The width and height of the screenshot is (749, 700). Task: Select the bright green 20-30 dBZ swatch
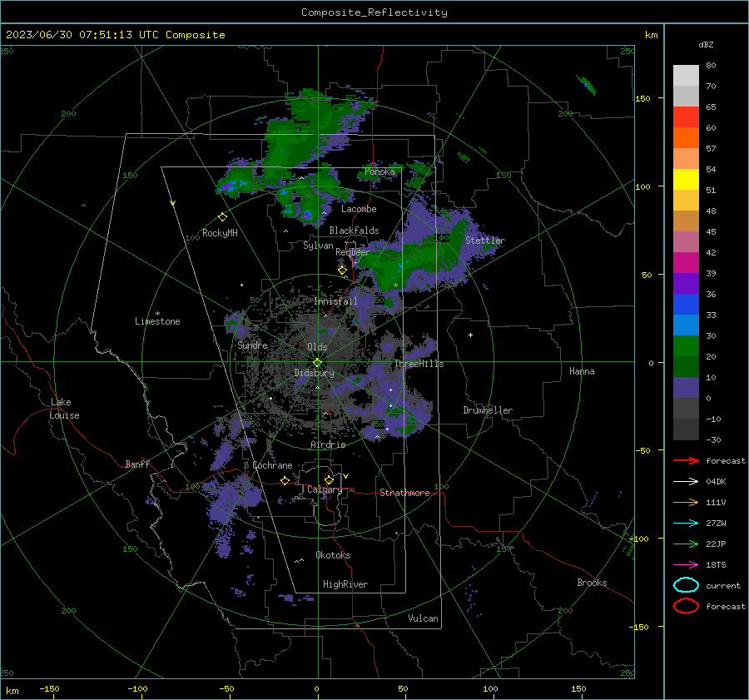coord(686,346)
